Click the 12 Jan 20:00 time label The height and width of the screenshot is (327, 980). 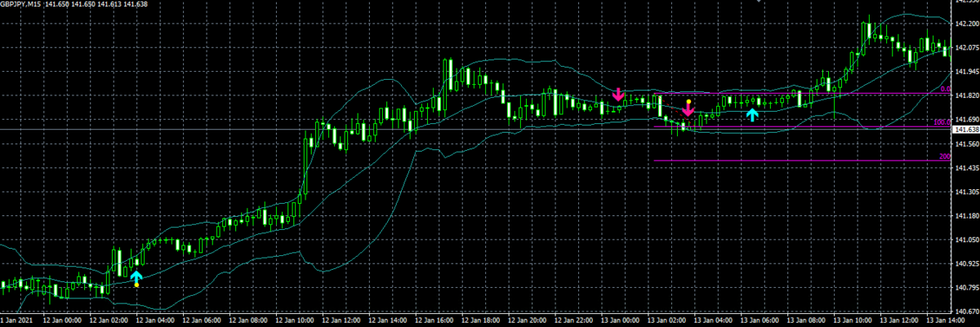pyautogui.click(x=528, y=321)
